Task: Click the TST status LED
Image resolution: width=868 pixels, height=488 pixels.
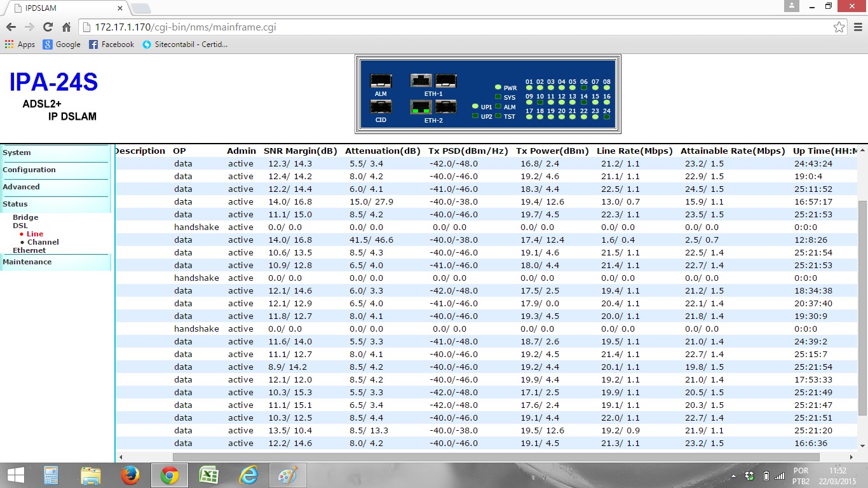Action: click(x=498, y=116)
